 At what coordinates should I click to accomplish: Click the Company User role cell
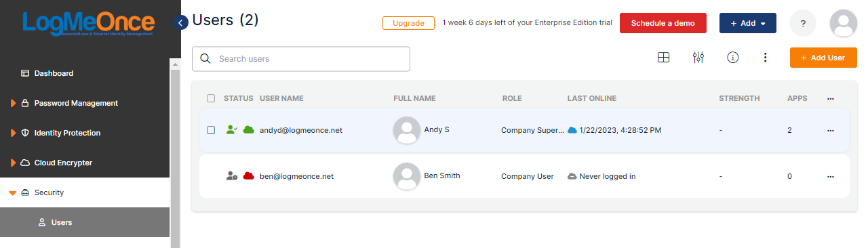pos(528,176)
